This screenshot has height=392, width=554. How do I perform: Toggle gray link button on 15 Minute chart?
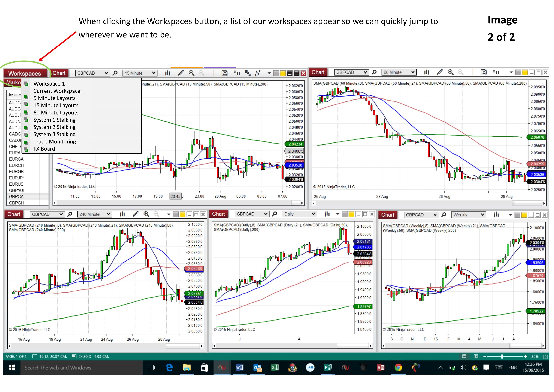(276, 73)
